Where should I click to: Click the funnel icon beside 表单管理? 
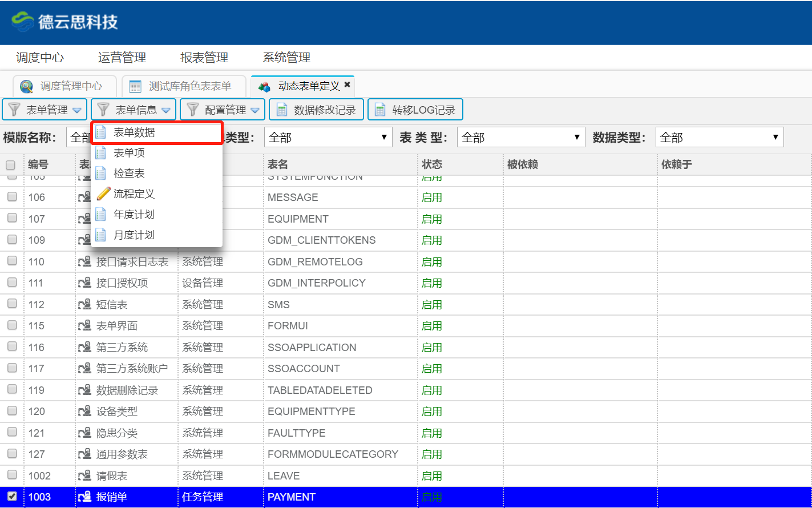(14, 110)
